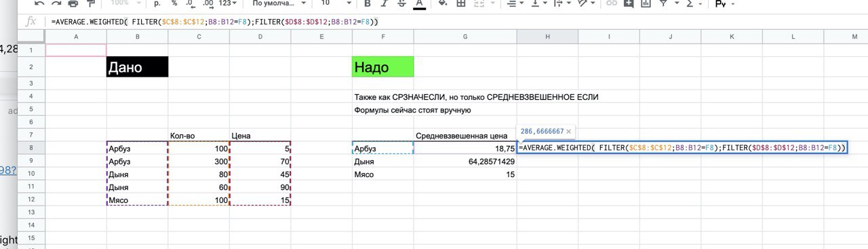Click the 'Цена' header cell

click(x=260, y=136)
